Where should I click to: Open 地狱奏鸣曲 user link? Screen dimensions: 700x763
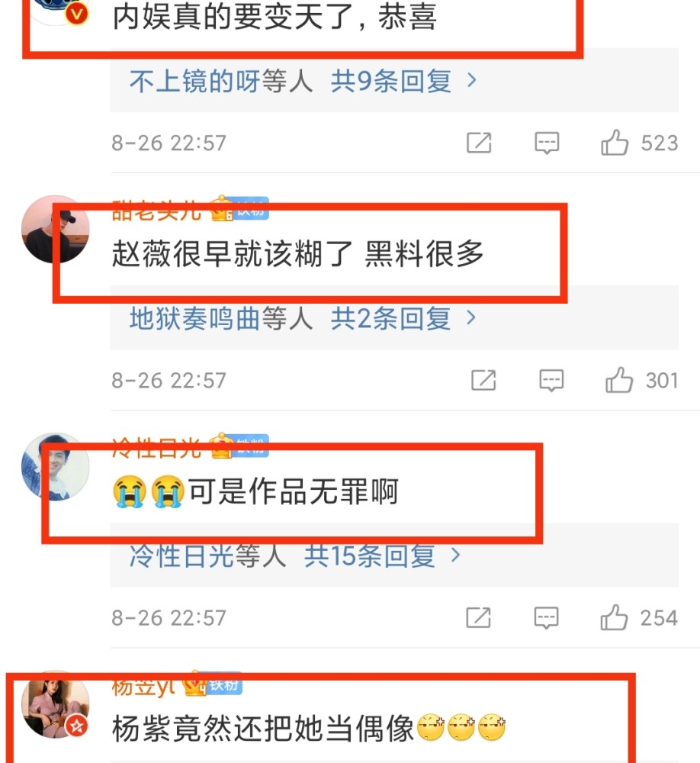[x=194, y=318]
